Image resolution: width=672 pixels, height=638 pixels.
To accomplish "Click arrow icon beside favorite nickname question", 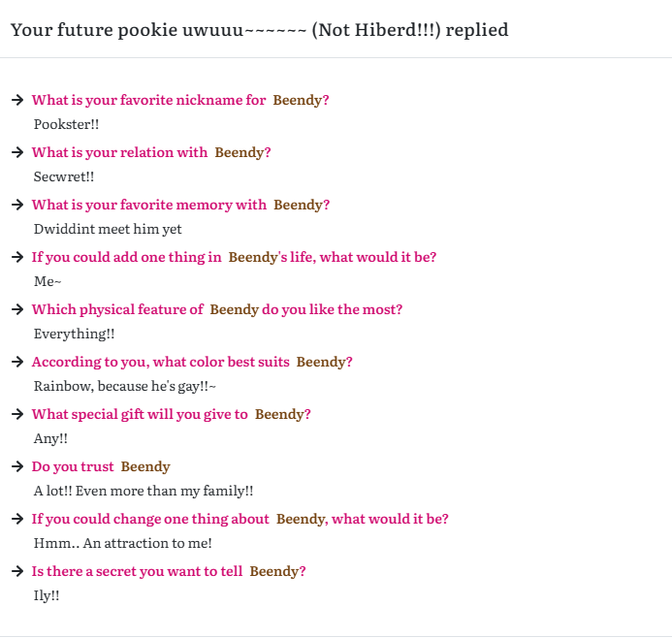I will tap(17, 100).
